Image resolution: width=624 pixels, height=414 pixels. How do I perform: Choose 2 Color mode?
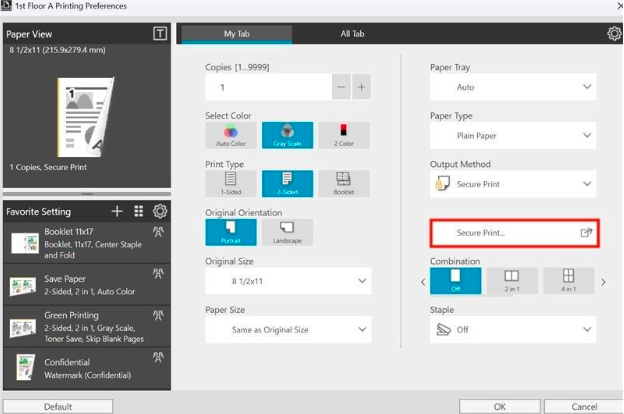coord(344,135)
